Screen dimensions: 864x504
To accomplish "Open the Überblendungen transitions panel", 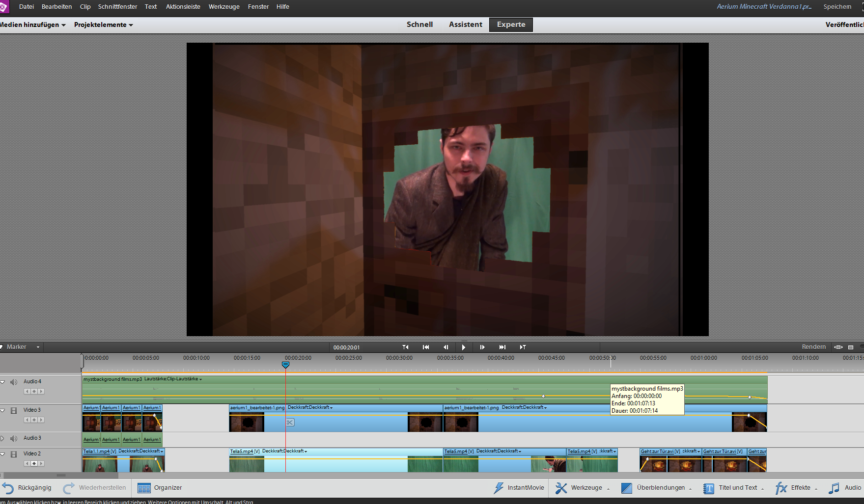I will (655, 488).
